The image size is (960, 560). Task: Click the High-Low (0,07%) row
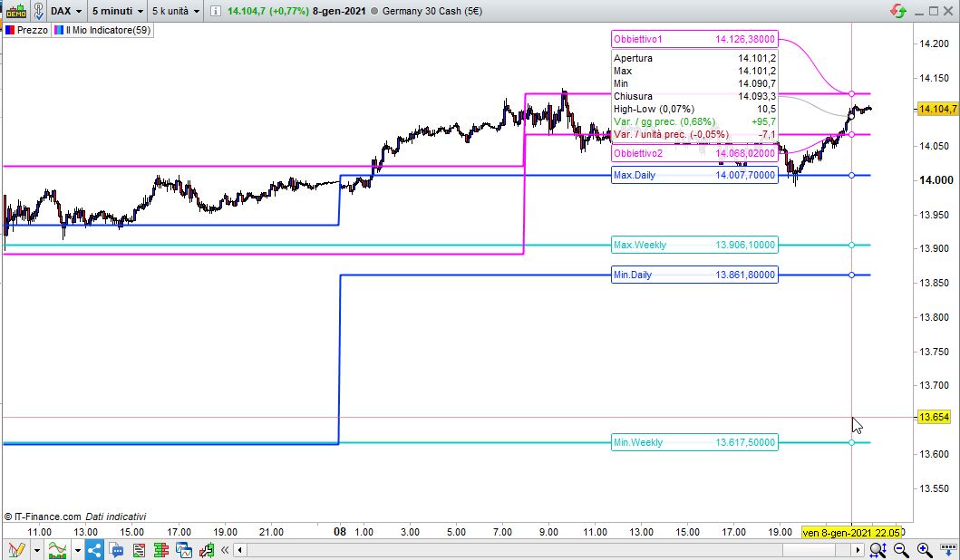pyautogui.click(x=694, y=109)
